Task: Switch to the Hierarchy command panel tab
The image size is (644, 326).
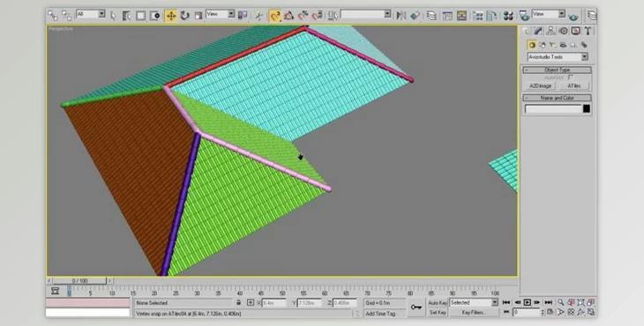Action: [x=550, y=31]
